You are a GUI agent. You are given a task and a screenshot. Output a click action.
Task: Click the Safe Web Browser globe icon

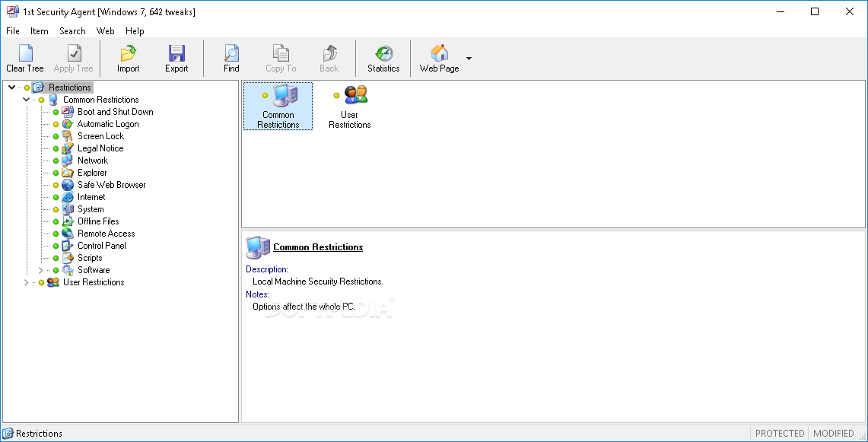(68, 185)
